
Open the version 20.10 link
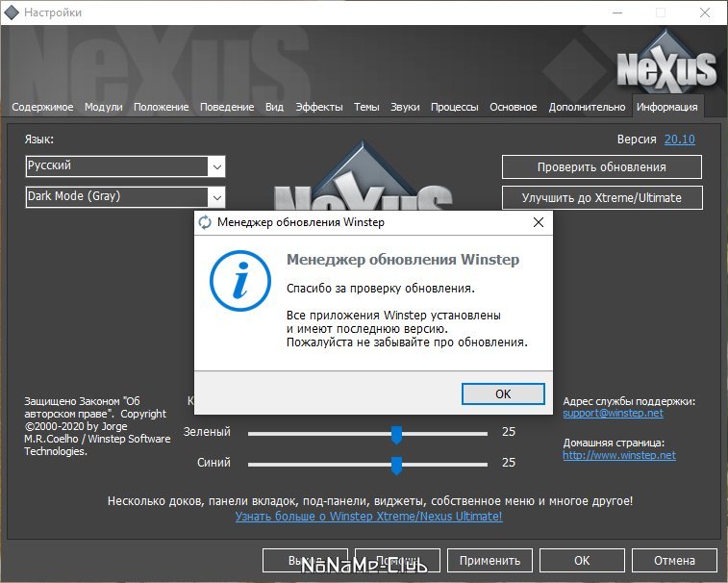(680, 139)
